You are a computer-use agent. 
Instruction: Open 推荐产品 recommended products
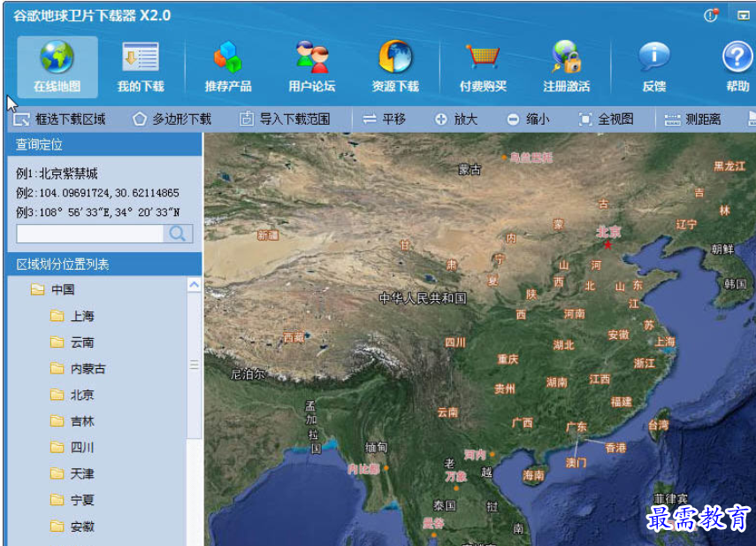[x=228, y=67]
